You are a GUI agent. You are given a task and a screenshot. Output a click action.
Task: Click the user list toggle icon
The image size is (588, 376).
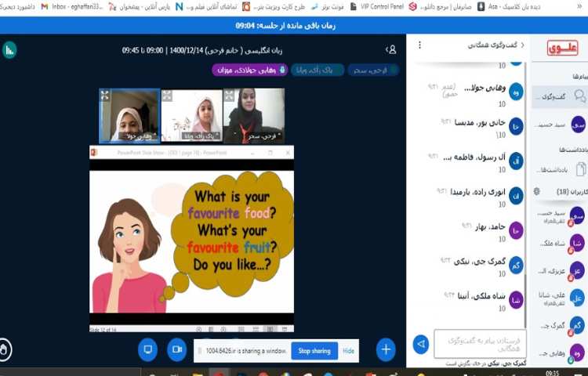[x=390, y=49]
